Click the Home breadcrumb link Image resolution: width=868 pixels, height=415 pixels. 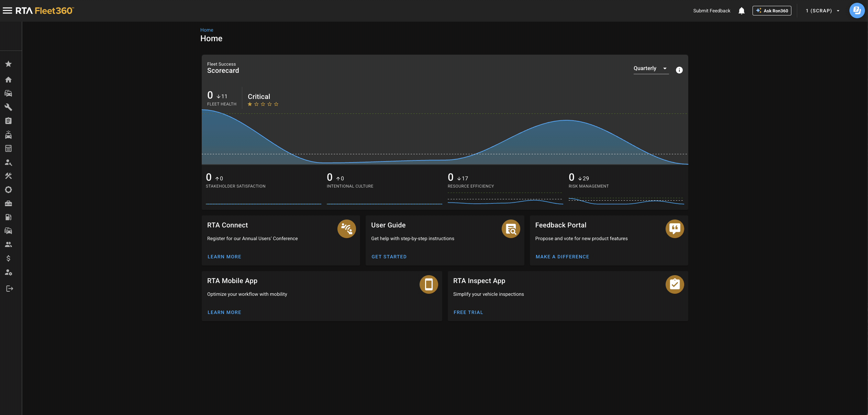coord(207,30)
